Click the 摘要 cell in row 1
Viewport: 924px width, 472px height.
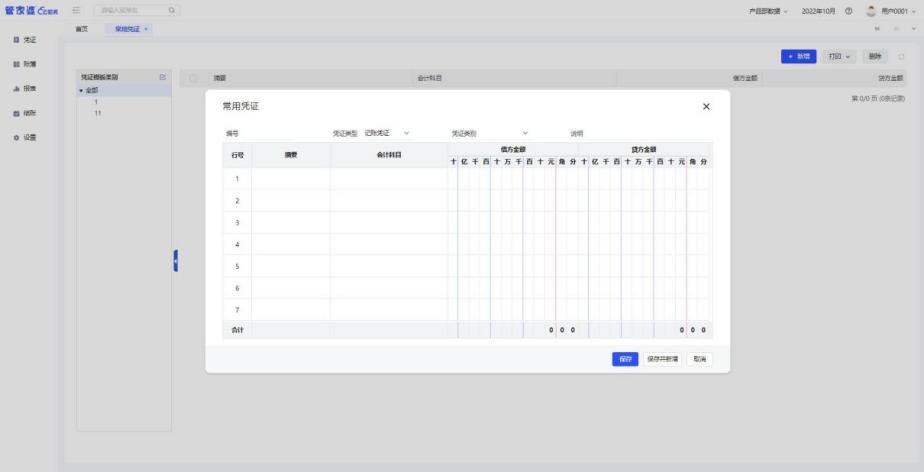[291, 178]
